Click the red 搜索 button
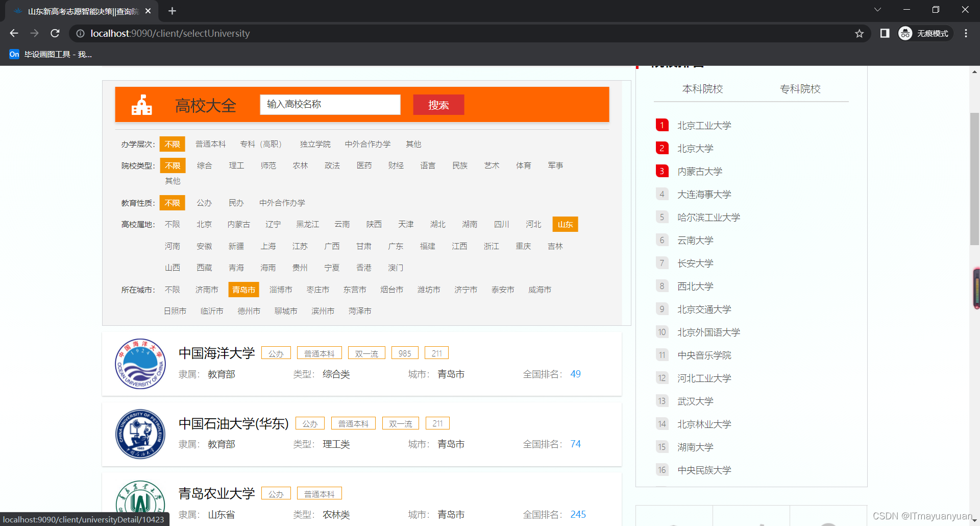Screen dimensions: 980x526 (438, 105)
